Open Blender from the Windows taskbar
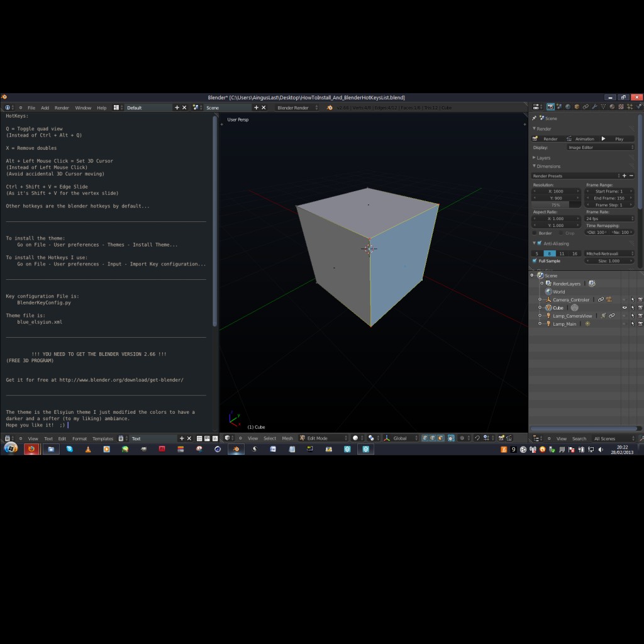Image resolution: width=644 pixels, height=644 pixels. point(235,449)
